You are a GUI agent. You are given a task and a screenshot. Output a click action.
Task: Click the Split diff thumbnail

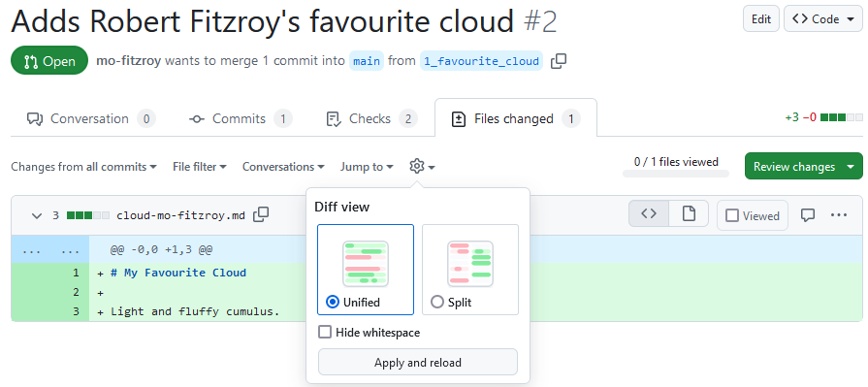pyautogui.click(x=470, y=264)
